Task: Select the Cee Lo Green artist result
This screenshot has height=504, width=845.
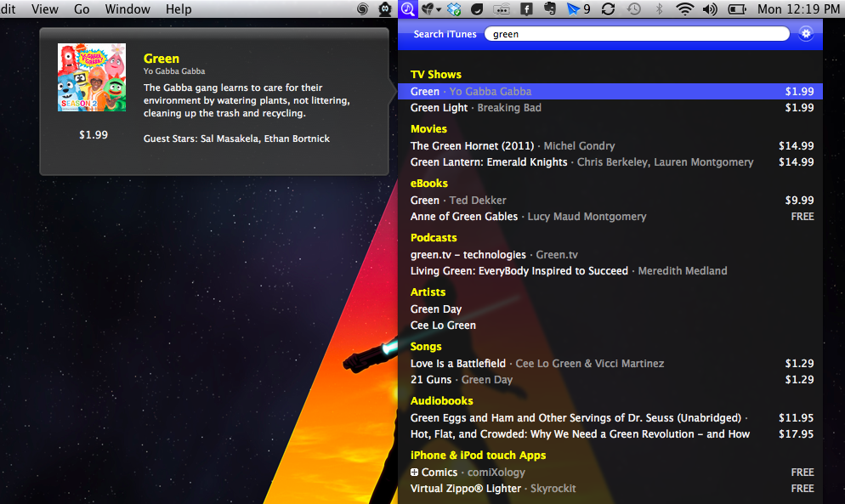Action: (x=610, y=325)
